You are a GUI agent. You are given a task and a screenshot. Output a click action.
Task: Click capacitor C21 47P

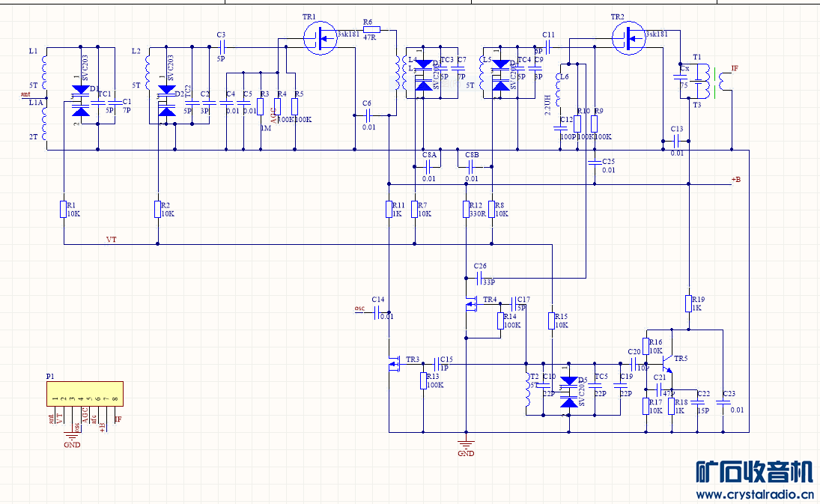pyautogui.click(x=659, y=389)
